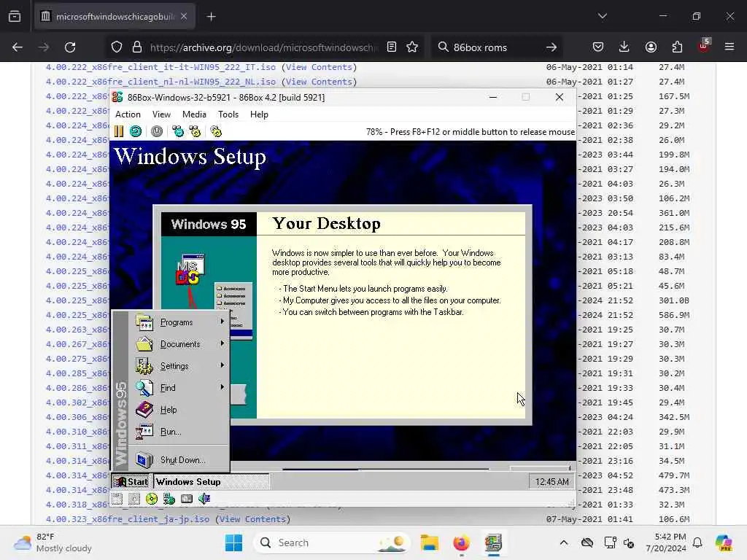This screenshot has height=560, width=747.
Task: Choose Shut Down... in Start menu
Action: (x=179, y=459)
